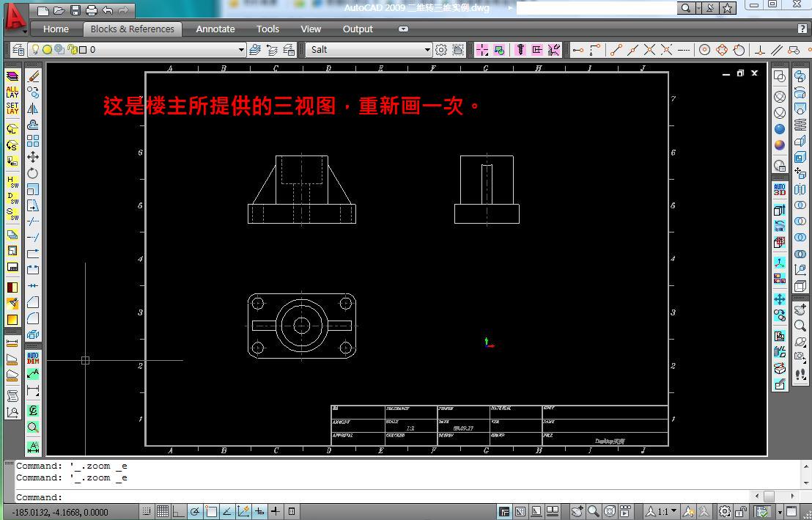
Task: Click the right-side Zoom magnifier tool
Action: [800, 326]
